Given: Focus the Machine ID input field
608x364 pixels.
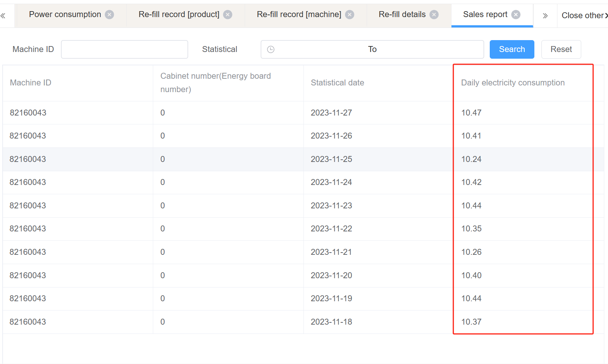Looking at the screenshot, I should [125, 49].
